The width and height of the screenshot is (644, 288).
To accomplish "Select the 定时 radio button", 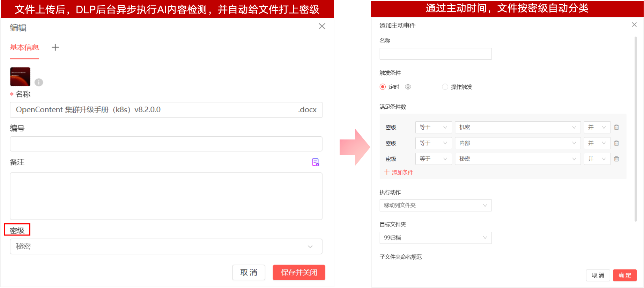I will [383, 87].
